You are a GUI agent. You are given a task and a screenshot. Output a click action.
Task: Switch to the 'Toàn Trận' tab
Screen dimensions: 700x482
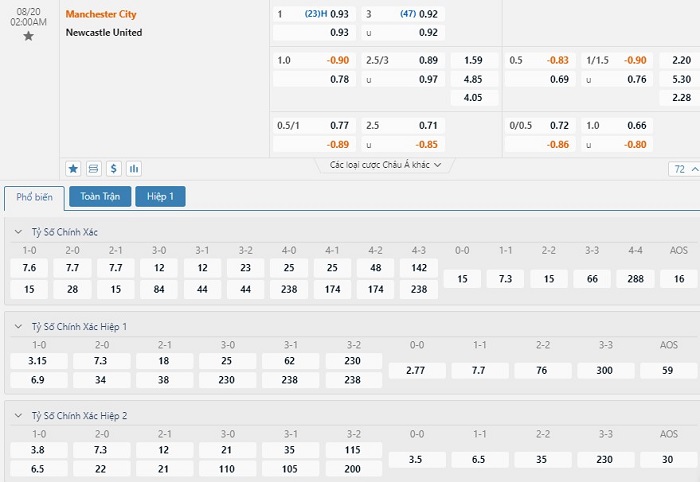(100, 197)
